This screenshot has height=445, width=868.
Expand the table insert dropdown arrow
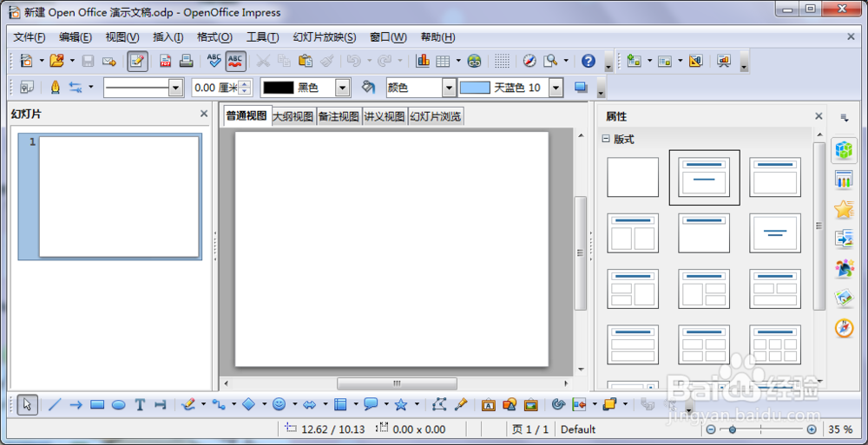click(458, 61)
